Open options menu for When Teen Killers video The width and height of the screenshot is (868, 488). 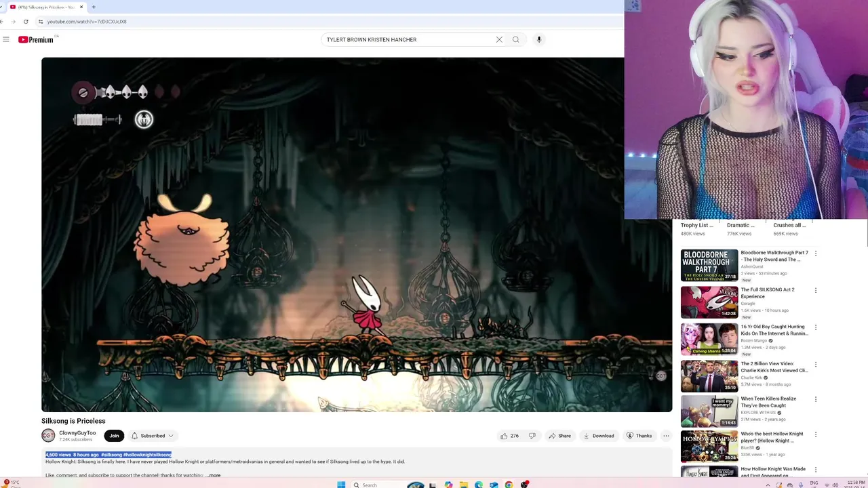point(815,399)
